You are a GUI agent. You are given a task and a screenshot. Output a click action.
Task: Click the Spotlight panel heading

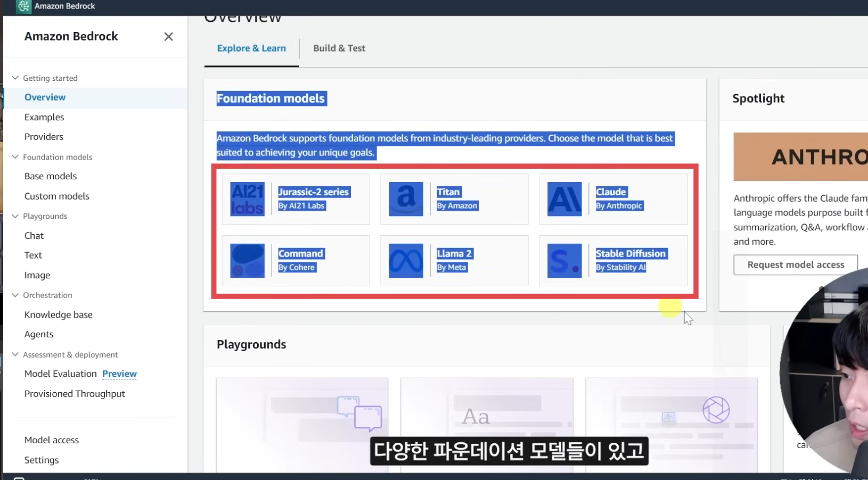(758, 98)
